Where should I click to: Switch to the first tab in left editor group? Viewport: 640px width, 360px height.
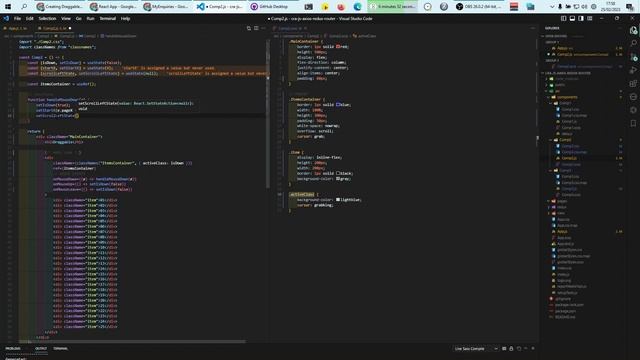[x=17, y=28]
